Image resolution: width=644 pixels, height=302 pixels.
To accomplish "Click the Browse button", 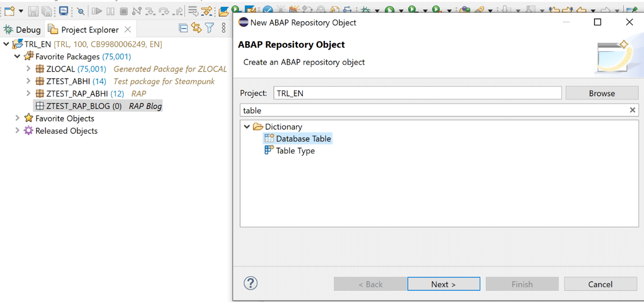I will (x=602, y=93).
